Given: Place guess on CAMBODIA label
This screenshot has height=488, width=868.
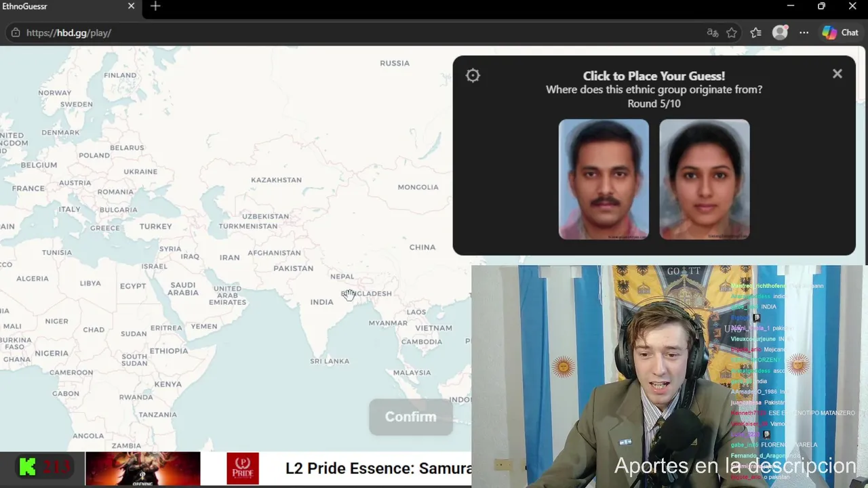Looking at the screenshot, I should 422,342.
